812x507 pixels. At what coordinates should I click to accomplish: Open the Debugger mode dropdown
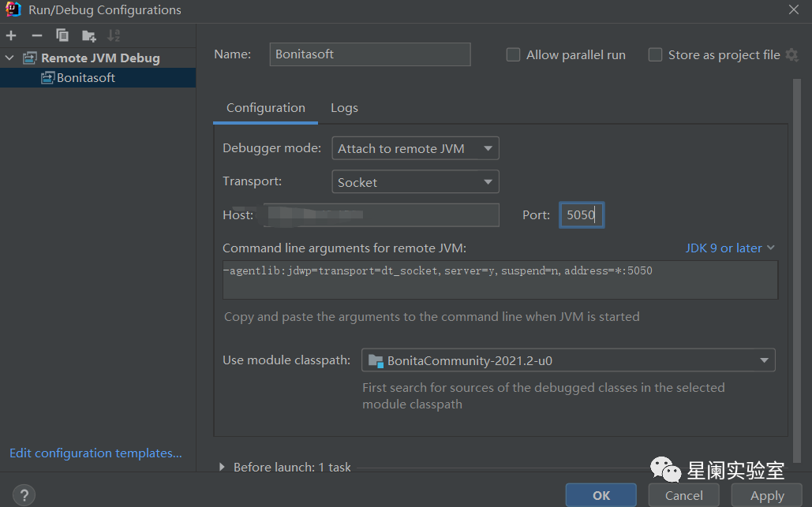pos(415,148)
